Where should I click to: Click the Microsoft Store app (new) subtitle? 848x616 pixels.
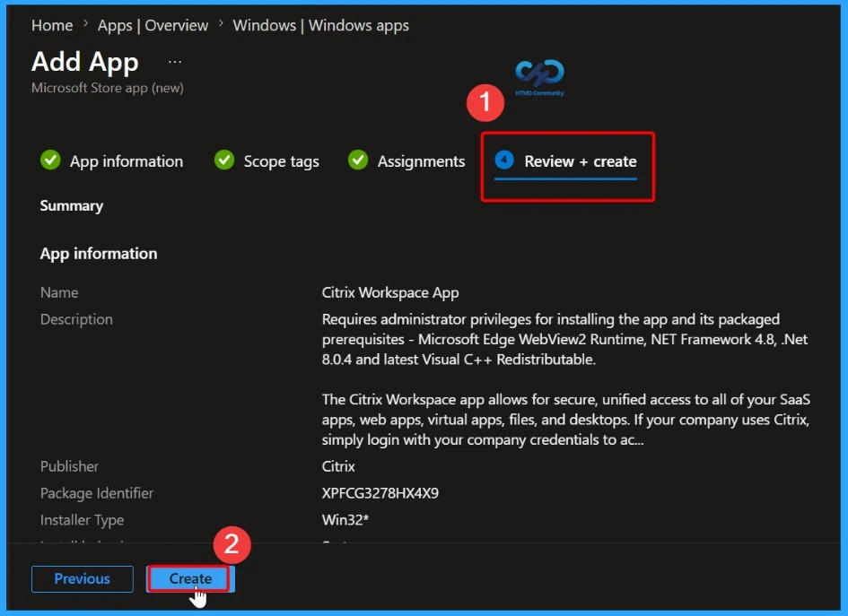click(x=107, y=88)
